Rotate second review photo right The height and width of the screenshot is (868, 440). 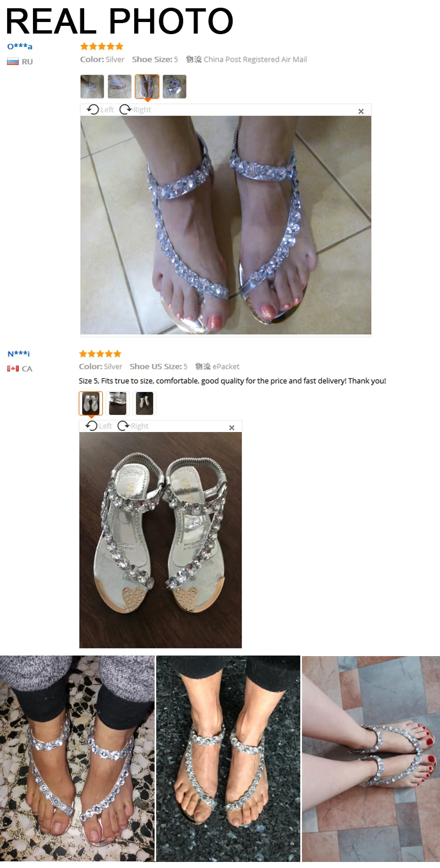coord(123,425)
